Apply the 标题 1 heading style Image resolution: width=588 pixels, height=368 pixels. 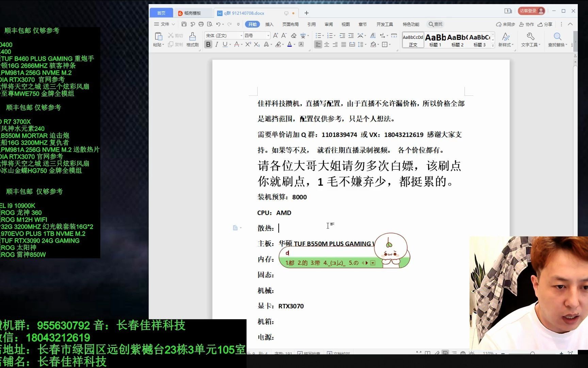435,40
